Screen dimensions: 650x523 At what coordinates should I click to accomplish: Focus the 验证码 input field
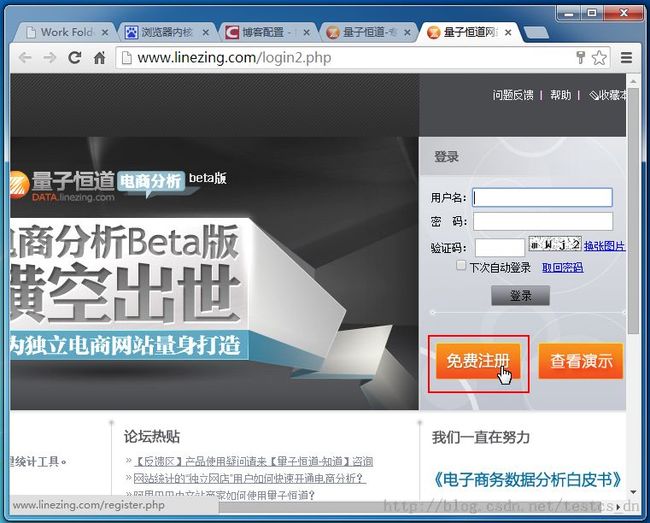coord(500,247)
